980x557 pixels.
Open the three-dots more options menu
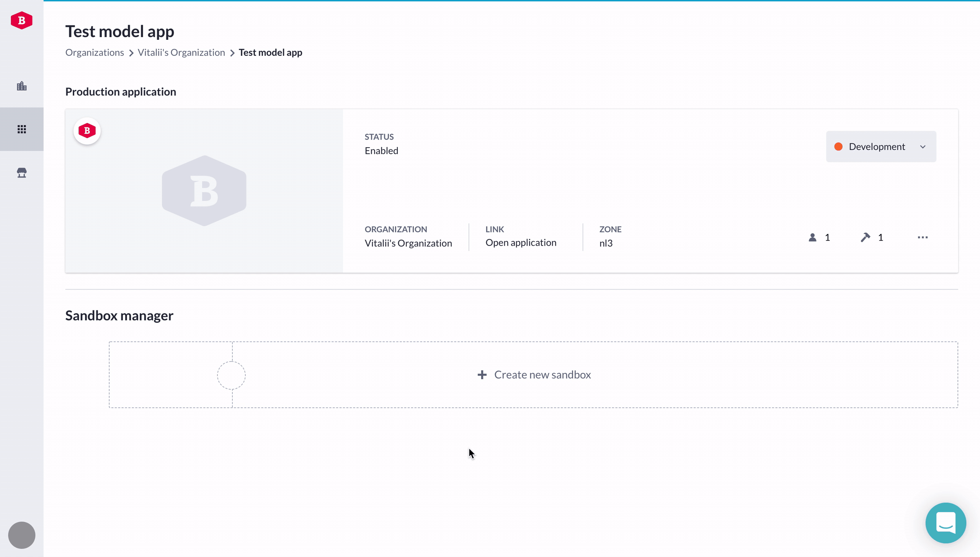923,238
